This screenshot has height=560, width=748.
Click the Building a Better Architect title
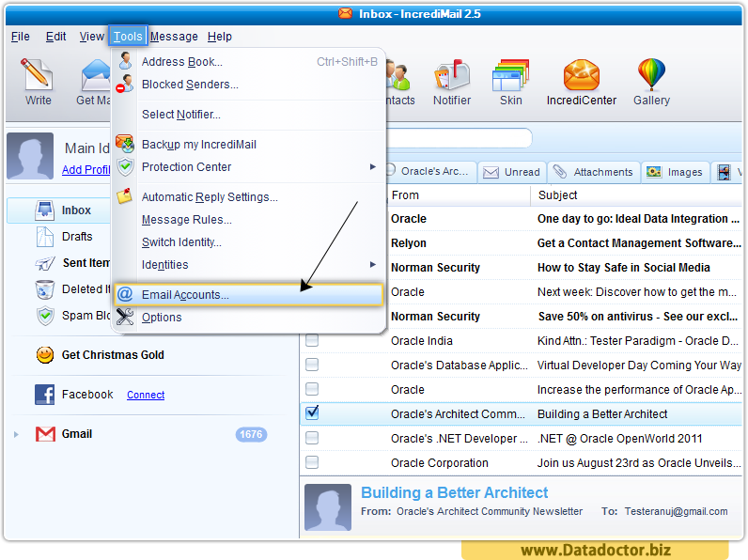pyautogui.click(x=454, y=492)
